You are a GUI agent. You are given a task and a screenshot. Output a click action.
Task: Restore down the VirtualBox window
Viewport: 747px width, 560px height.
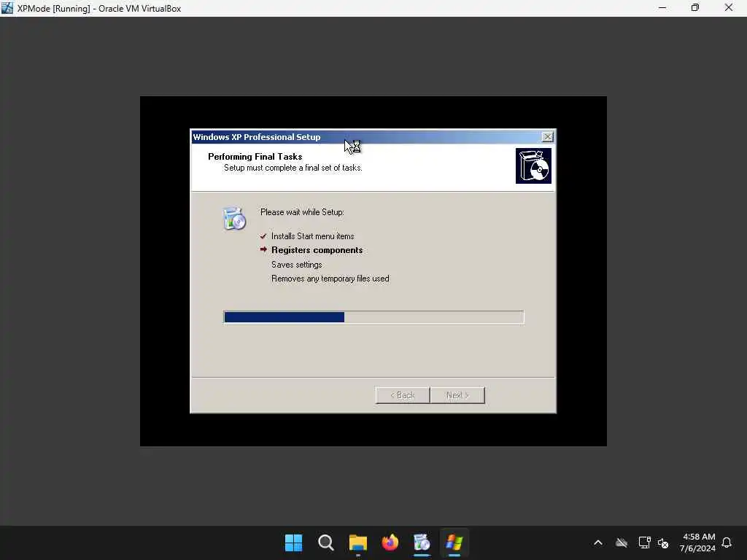pyautogui.click(x=695, y=8)
